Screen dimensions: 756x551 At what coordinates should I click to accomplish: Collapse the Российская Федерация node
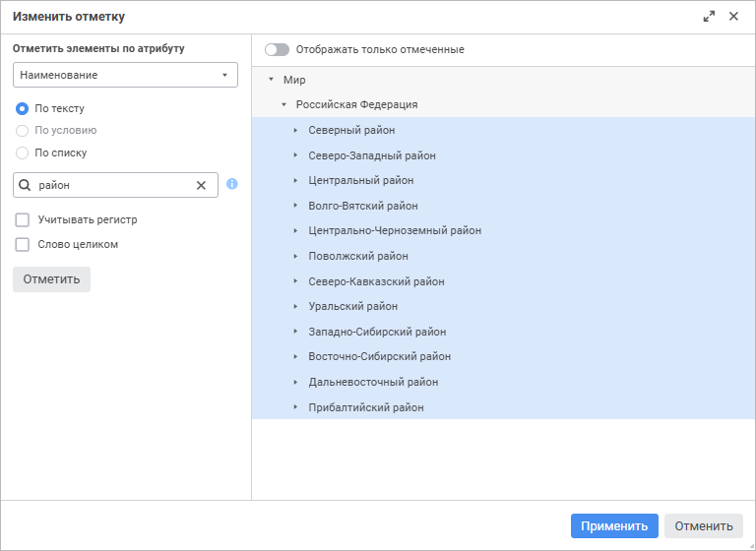(283, 104)
